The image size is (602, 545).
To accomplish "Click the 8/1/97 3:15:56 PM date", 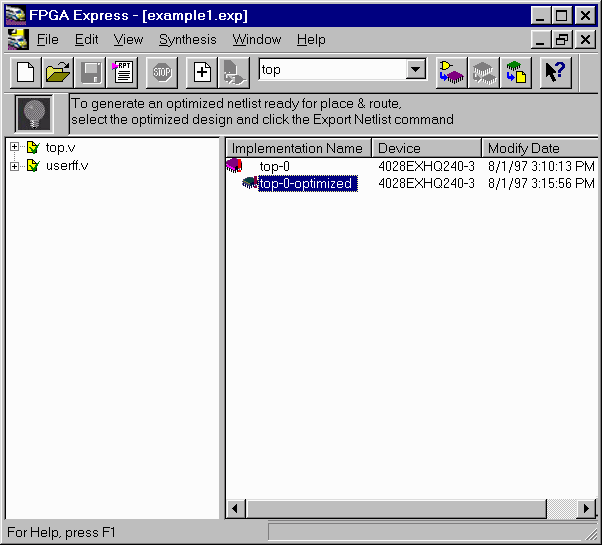I will tap(541, 183).
